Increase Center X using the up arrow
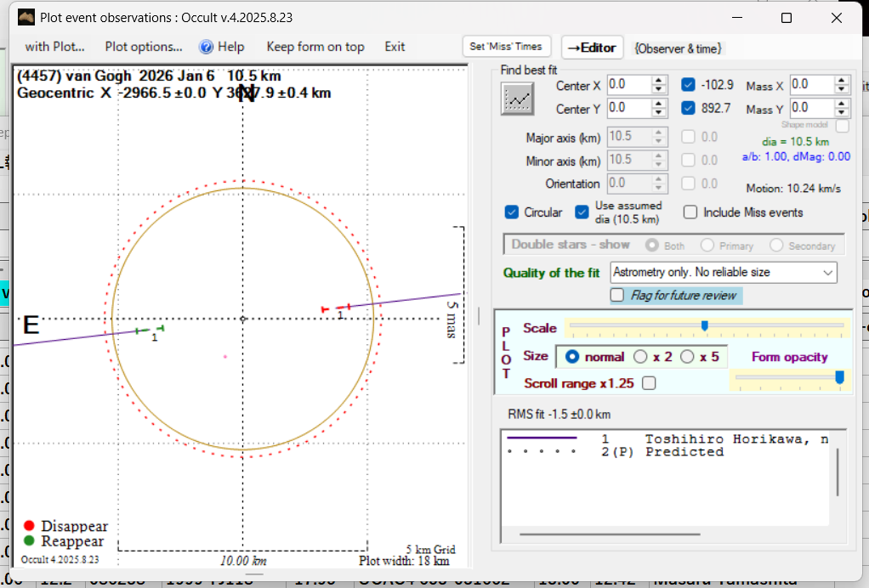869x588 pixels. (x=659, y=81)
